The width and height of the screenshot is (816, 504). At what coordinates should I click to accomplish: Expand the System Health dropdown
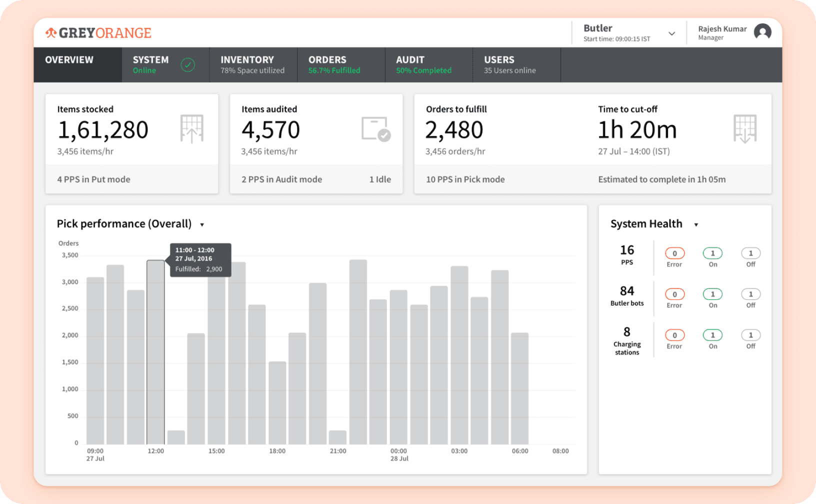point(697,224)
